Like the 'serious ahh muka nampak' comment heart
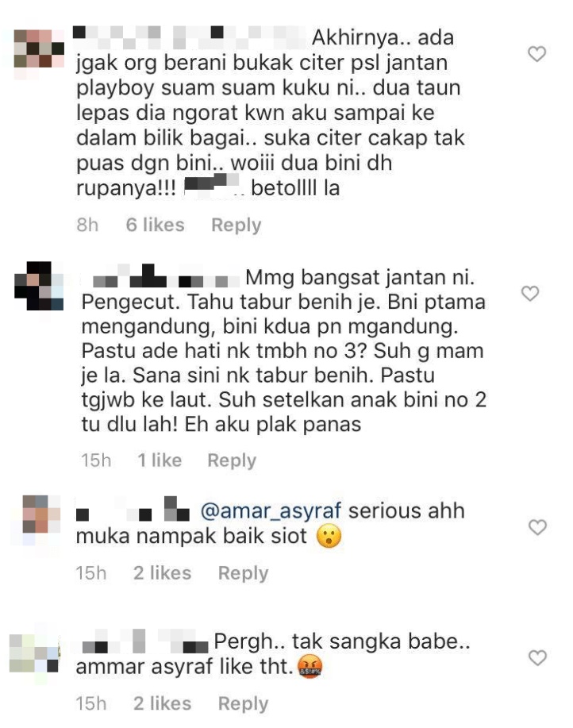Image resolution: width=573 pixels, height=728 pixels. point(537,527)
